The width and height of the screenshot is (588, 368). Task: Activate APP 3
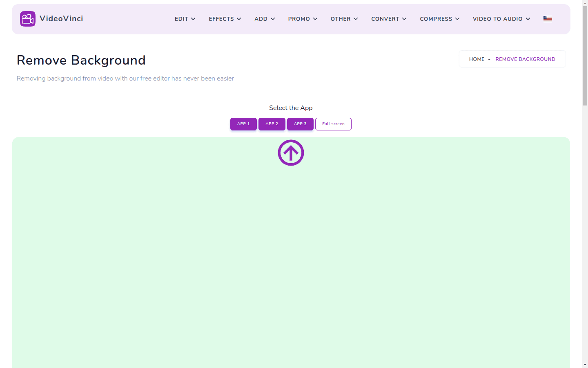[300, 123]
